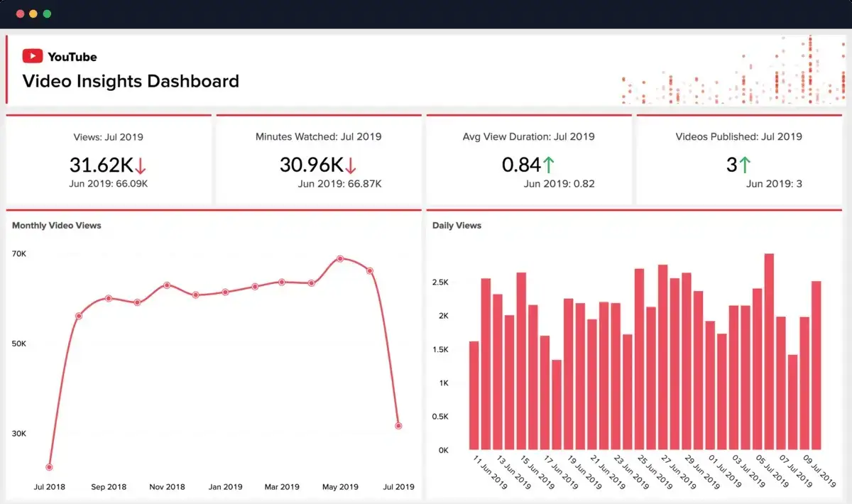Screen dimensions: 852x504
Task: Open the Views: Jul 2019 KPI card
Action: point(108,159)
